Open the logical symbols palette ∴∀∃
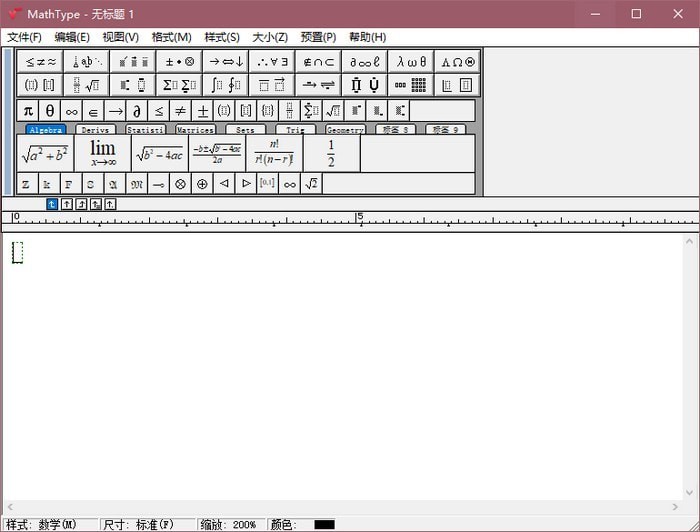Screen dimensions: 700x532 (272, 62)
